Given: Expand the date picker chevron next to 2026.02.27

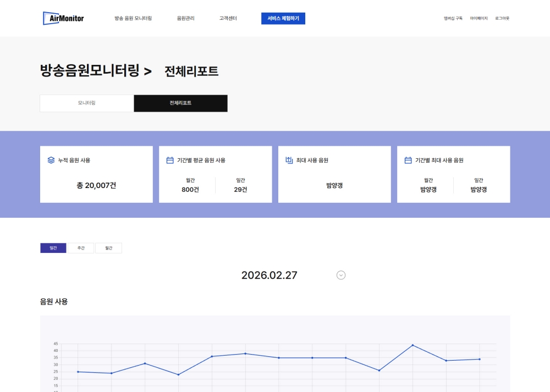Looking at the screenshot, I should tap(341, 275).
